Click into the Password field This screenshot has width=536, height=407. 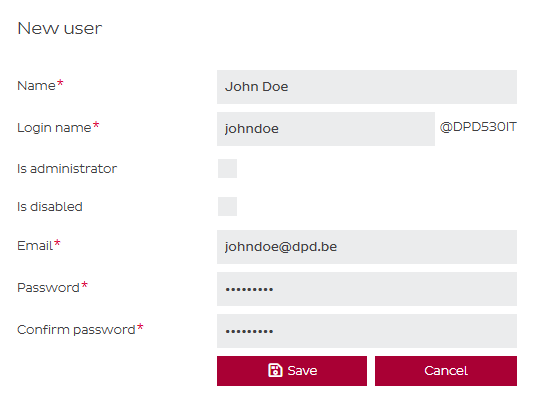pos(367,289)
